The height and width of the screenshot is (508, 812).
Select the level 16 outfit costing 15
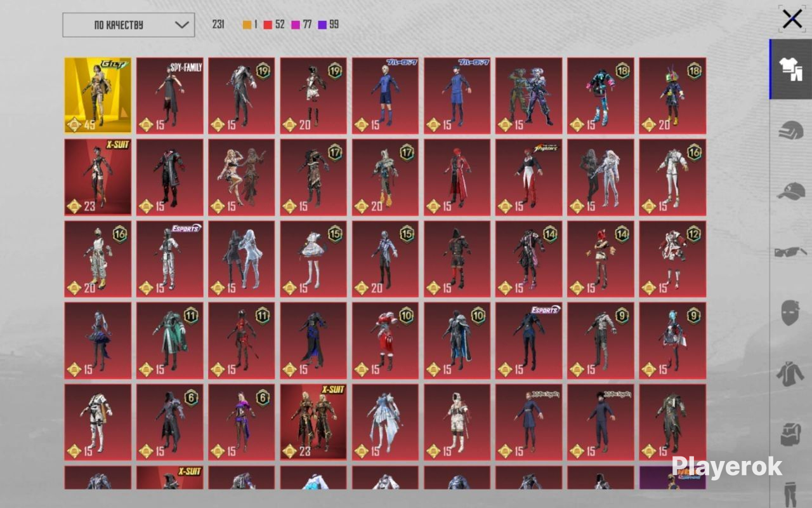coord(672,177)
